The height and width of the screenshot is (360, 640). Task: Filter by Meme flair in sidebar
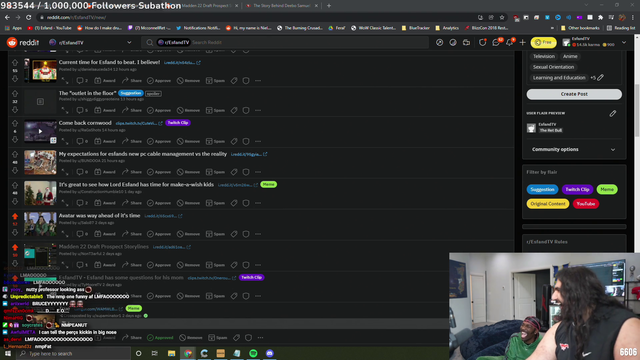[607, 189]
